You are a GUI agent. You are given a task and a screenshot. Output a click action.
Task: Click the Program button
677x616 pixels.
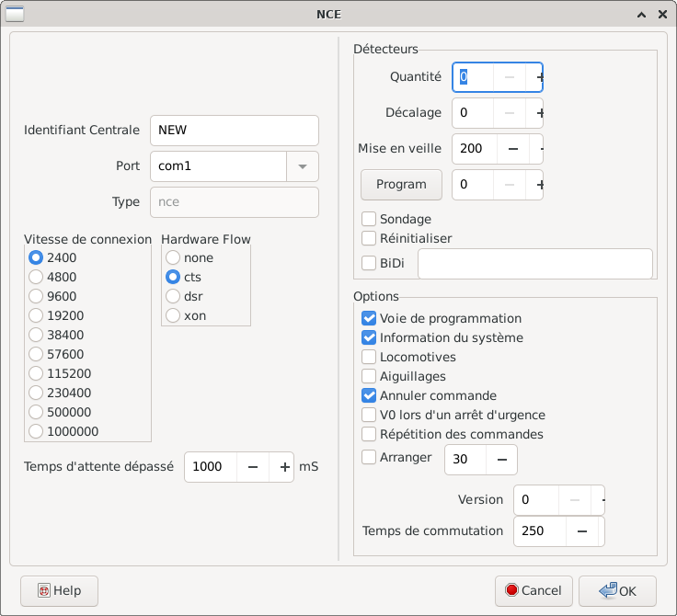click(401, 185)
